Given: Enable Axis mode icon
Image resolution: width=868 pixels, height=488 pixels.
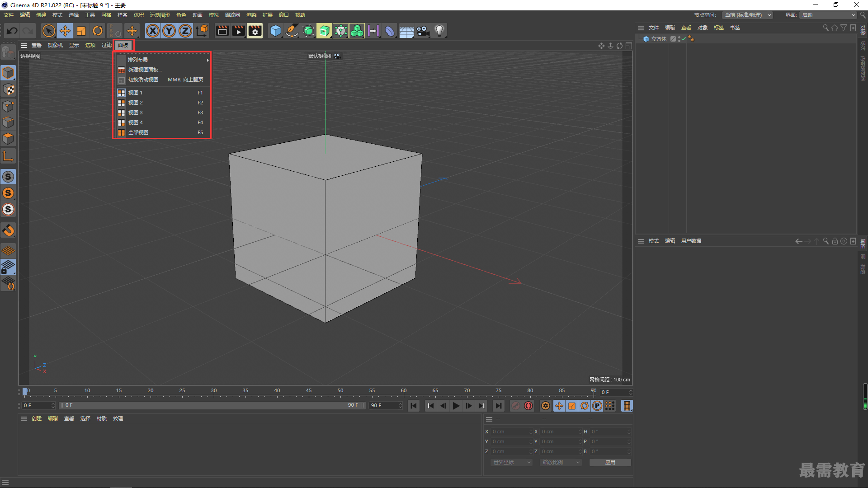Looking at the screenshot, I should tap(8, 156).
